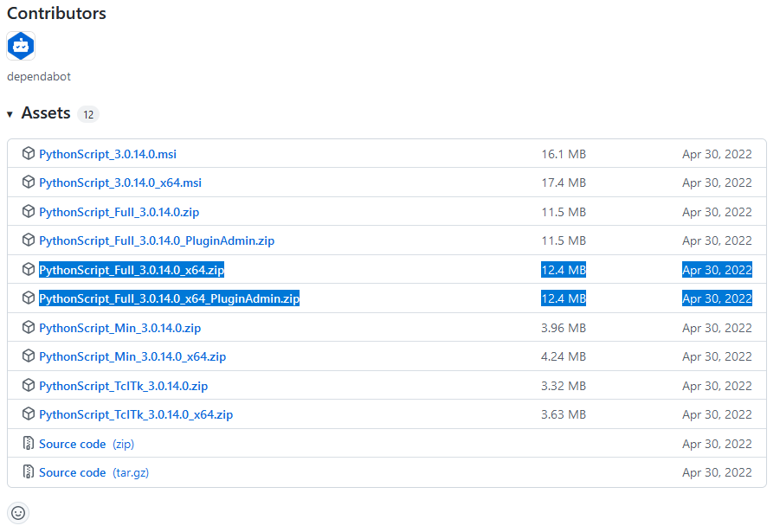Open the emoji reaction smiley button
The width and height of the screenshot is (780, 532).
18,513
